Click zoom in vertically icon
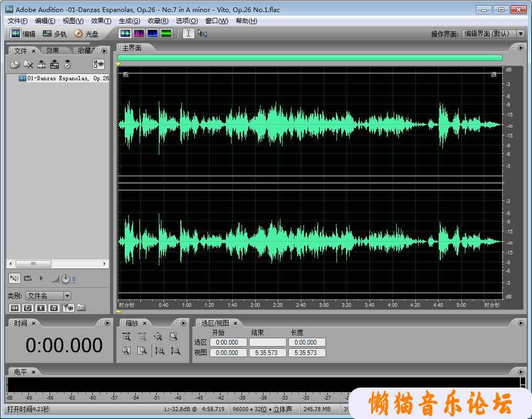Screen dimensions: 532x419 [x=159, y=351]
